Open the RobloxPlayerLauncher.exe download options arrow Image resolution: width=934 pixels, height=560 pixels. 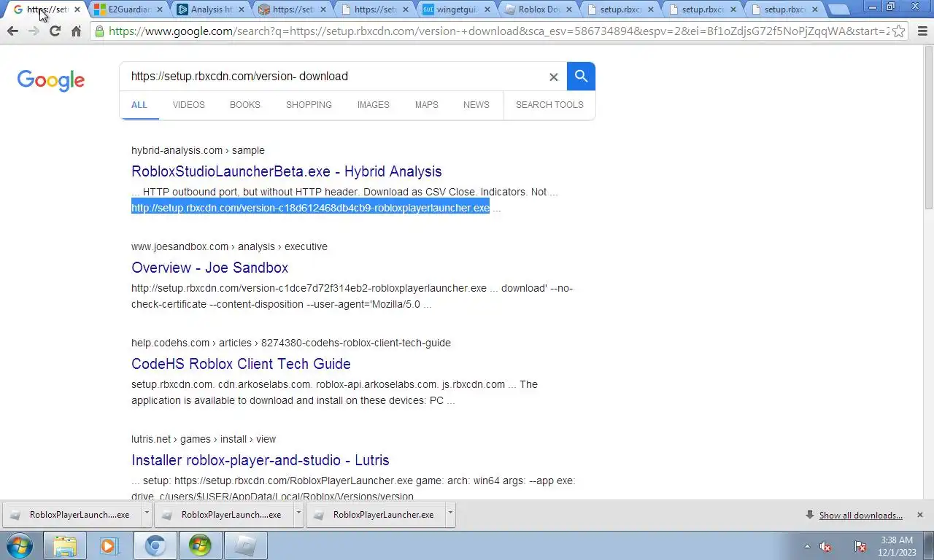450,515
